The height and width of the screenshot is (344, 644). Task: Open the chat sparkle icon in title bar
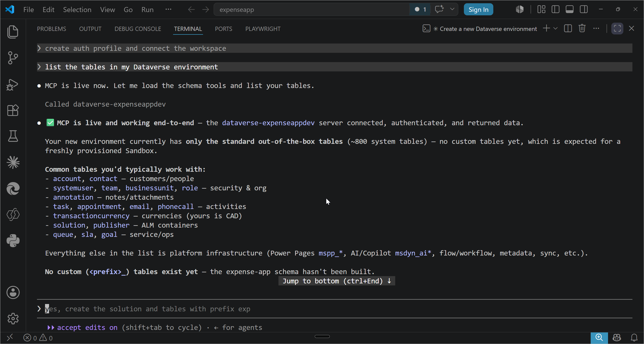(x=439, y=9)
